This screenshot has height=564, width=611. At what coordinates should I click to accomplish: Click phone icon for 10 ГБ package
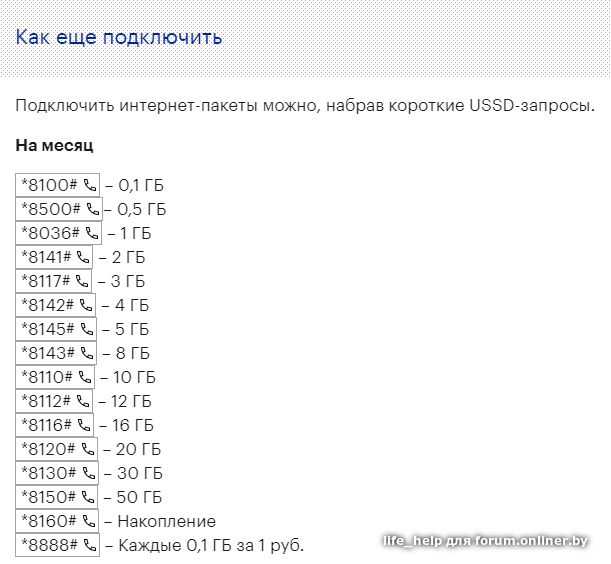pos(84,377)
